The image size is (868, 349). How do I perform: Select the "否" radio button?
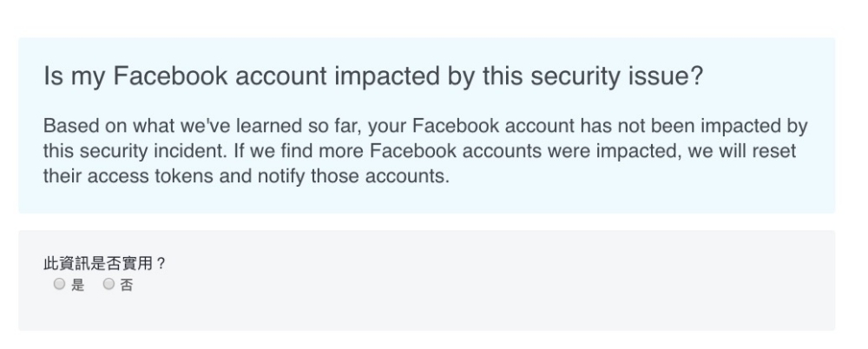click(x=108, y=284)
